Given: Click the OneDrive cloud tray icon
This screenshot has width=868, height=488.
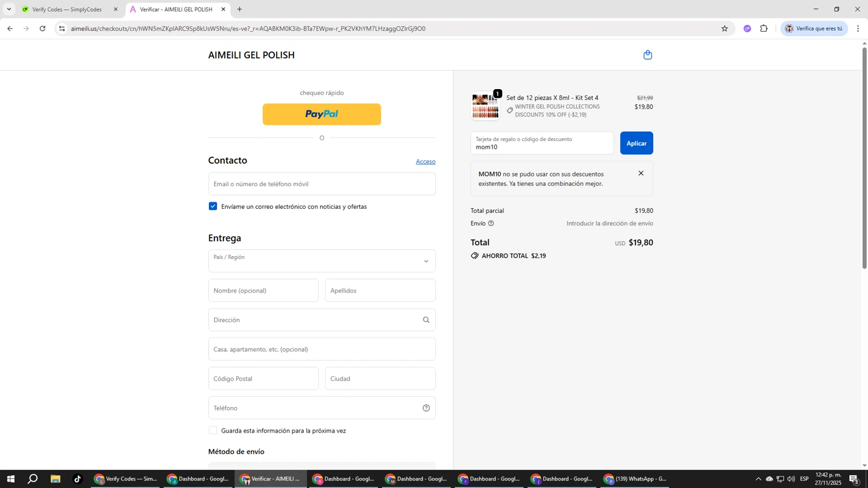Looking at the screenshot, I should point(769,479).
